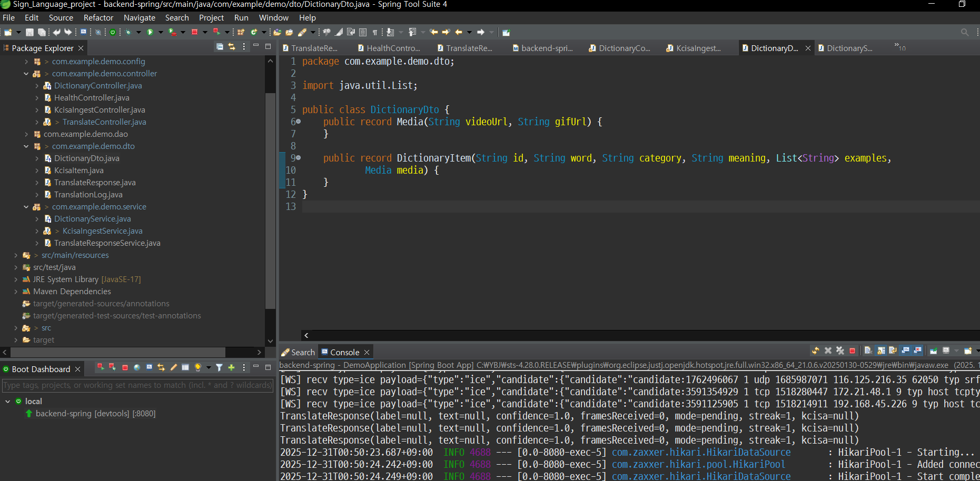Screen dimensions: 980x481
Task: Click Collapse All in Package Explorer
Action: 220,47
